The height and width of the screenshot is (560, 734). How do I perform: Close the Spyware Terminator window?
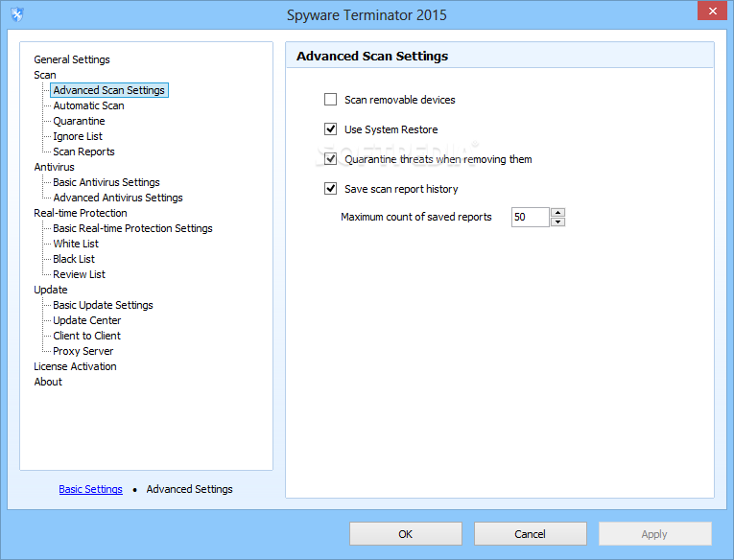(x=713, y=11)
